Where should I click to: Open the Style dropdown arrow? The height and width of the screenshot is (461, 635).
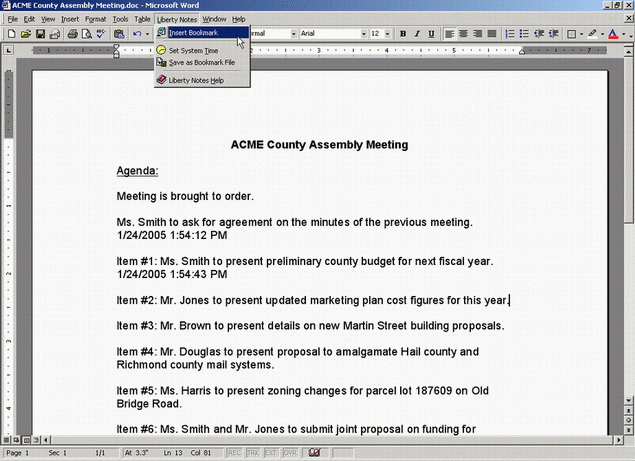(294, 34)
